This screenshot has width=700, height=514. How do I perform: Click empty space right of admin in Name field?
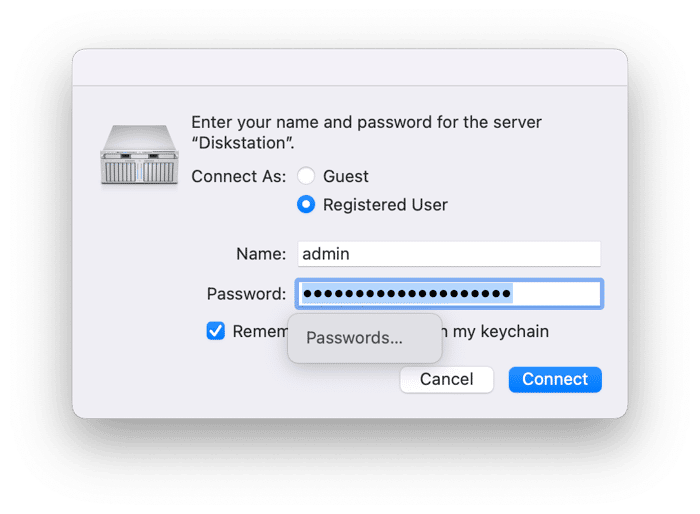point(480,254)
